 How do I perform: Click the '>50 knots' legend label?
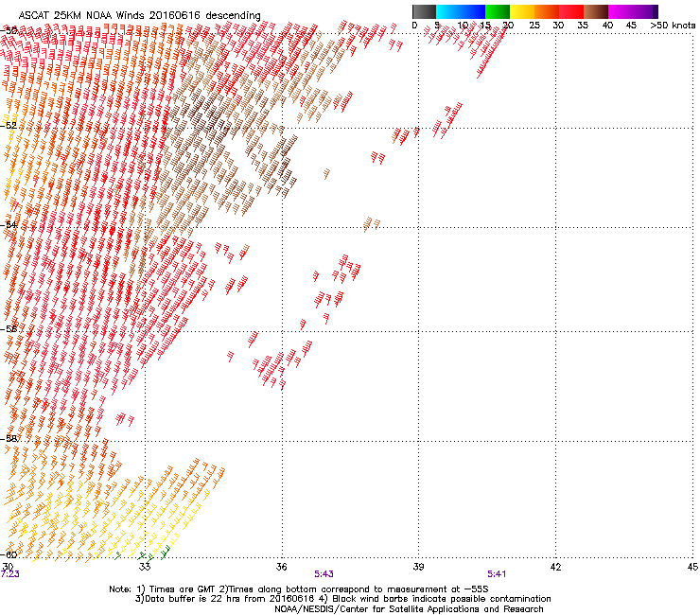pyautogui.click(x=673, y=26)
